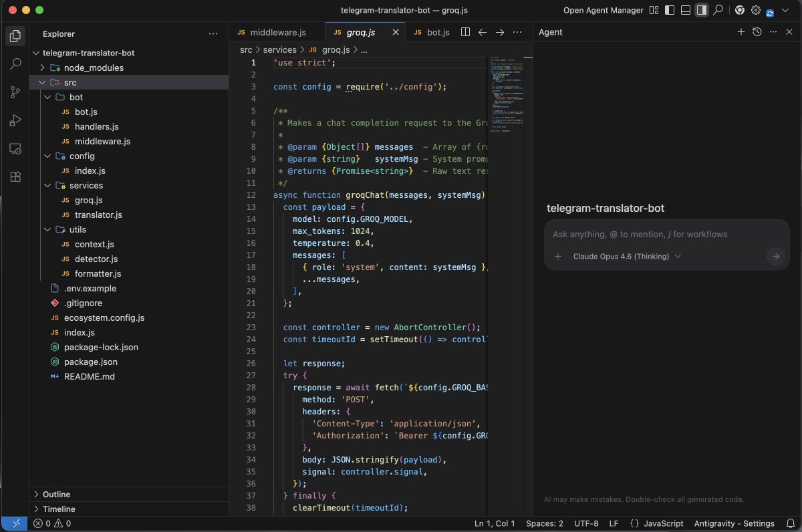Click the split editor icon

tap(466, 32)
